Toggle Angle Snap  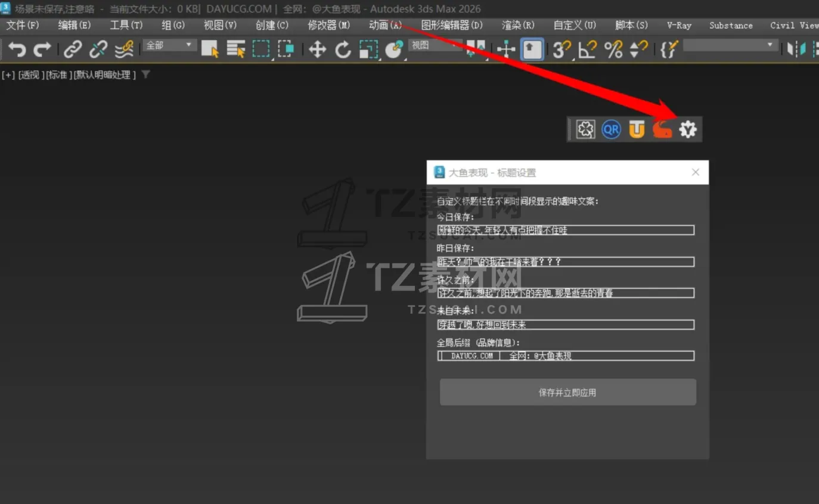[588, 49]
